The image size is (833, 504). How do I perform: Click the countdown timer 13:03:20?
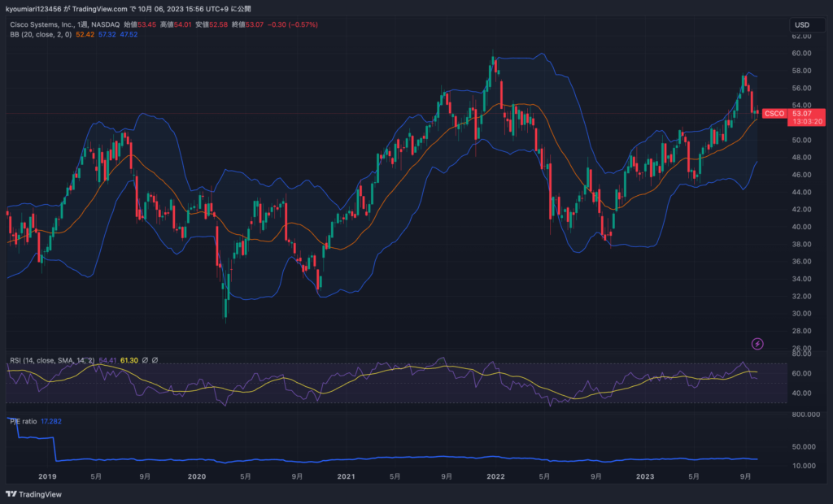pyautogui.click(x=808, y=122)
